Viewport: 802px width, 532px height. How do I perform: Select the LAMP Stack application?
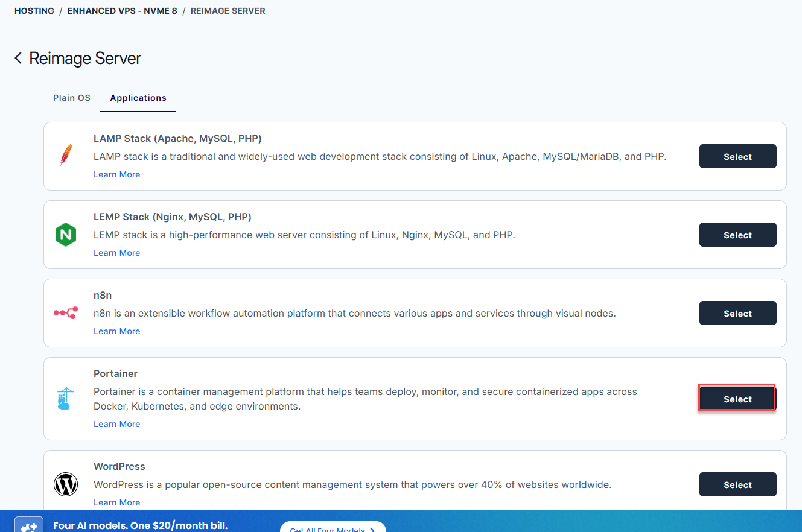click(x=737, y=156)
